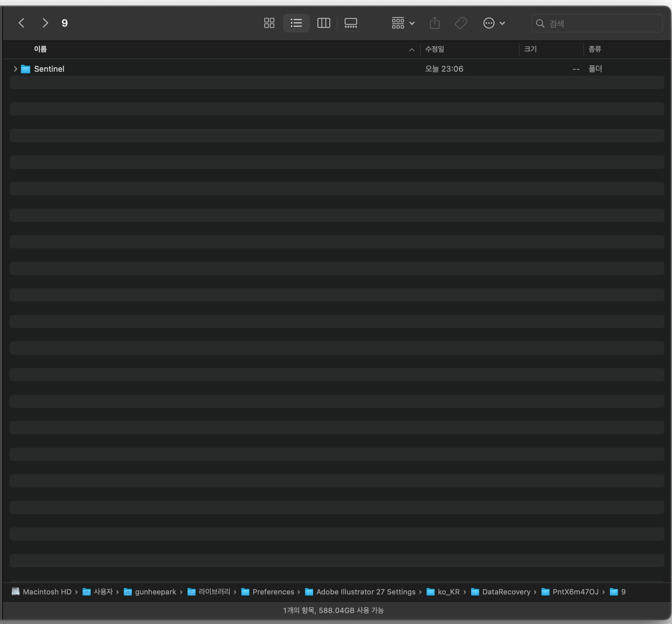
Task: Go to Macintosh HD in path bar
Action: pyautogui.click(x=46, y=592)
